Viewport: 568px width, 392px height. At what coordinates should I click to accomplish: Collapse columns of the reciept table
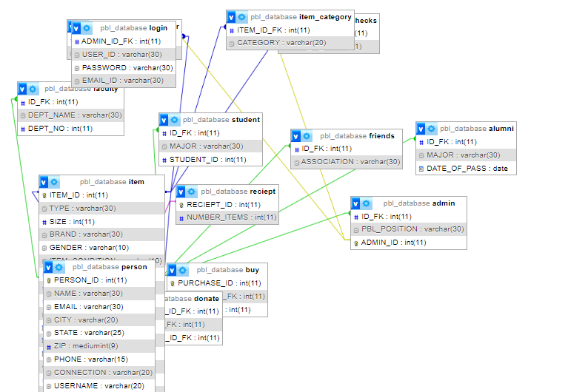click(181, 192)
